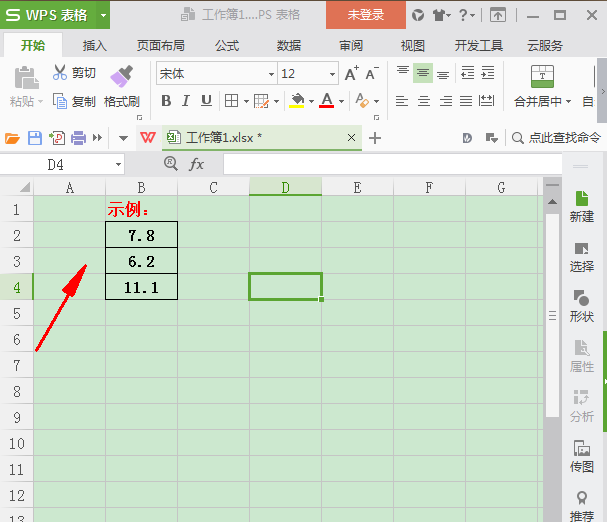
Task: Toggle Italic formatting
Action: click(x=186, y=101)
